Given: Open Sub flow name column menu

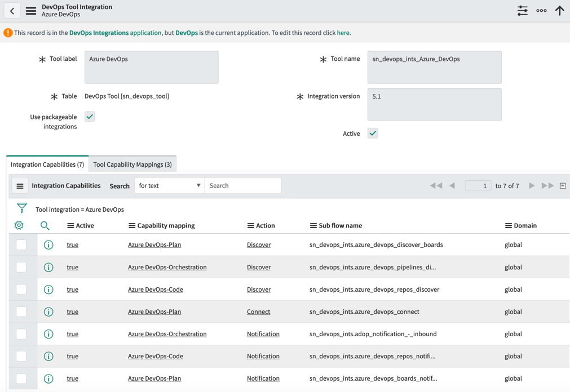Looking at the screenshot, I should coord(313,226).
